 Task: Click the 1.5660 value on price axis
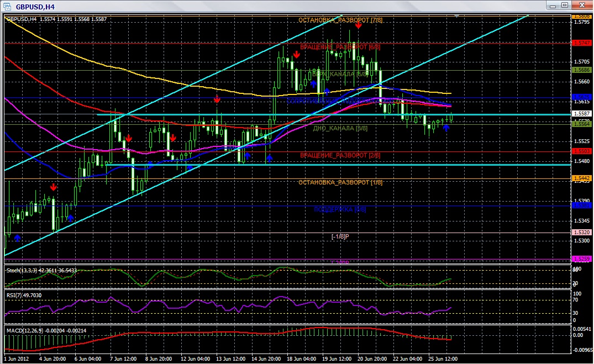(582, 81)
